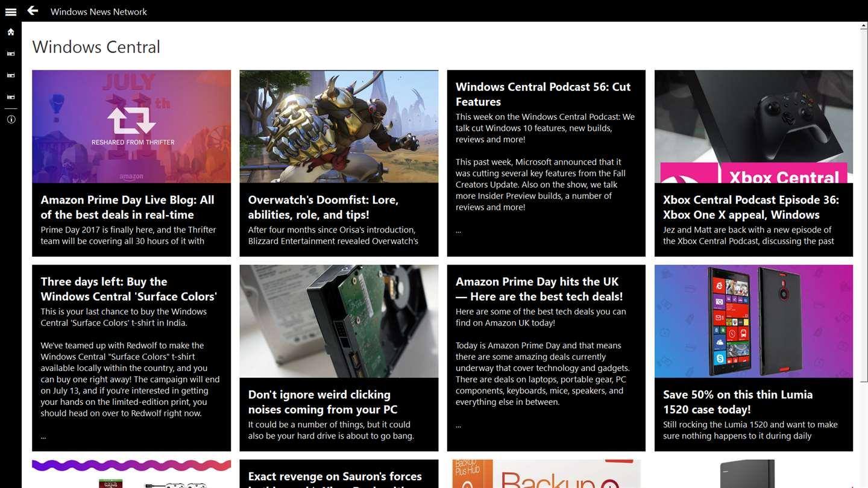Click 'Prime Day 2017 is finally here' summary text
The width and height of the screenshot is (868, 488).
(x=128, y=235)
